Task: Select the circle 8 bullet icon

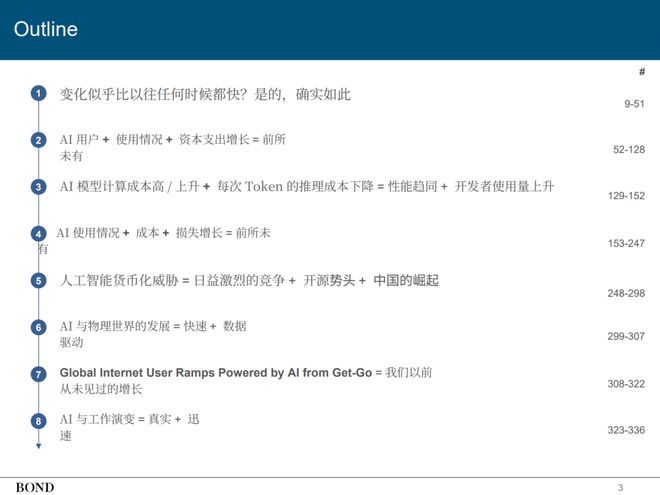Action: (x=38, y=421)
